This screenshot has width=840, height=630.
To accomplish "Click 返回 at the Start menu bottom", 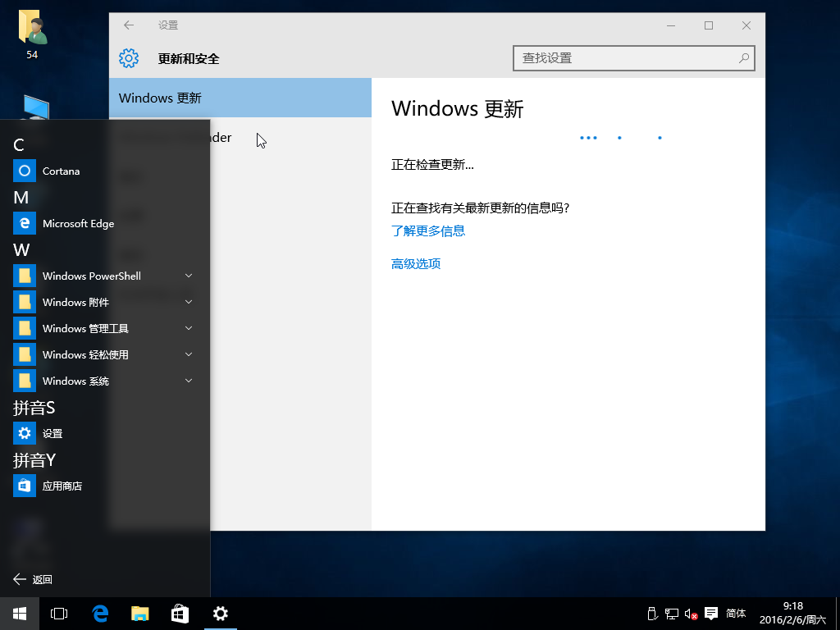I will coord(33,580).
